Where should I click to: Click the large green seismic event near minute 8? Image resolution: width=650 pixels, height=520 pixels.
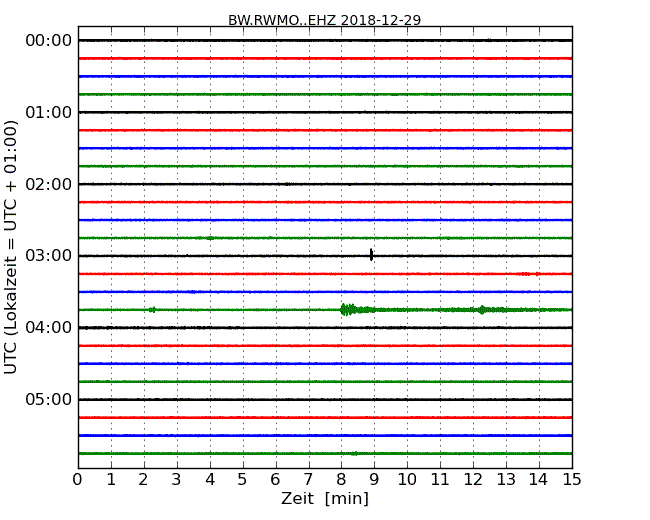pos(357,309)
